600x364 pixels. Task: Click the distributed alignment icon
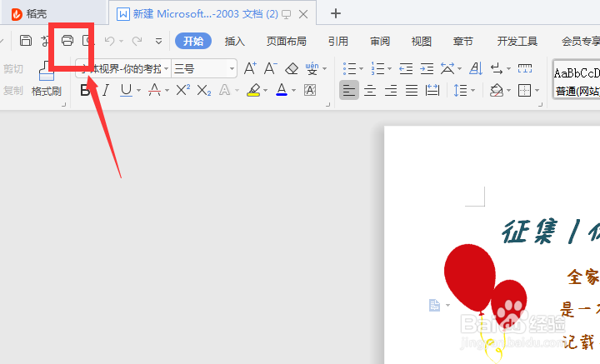432,91
